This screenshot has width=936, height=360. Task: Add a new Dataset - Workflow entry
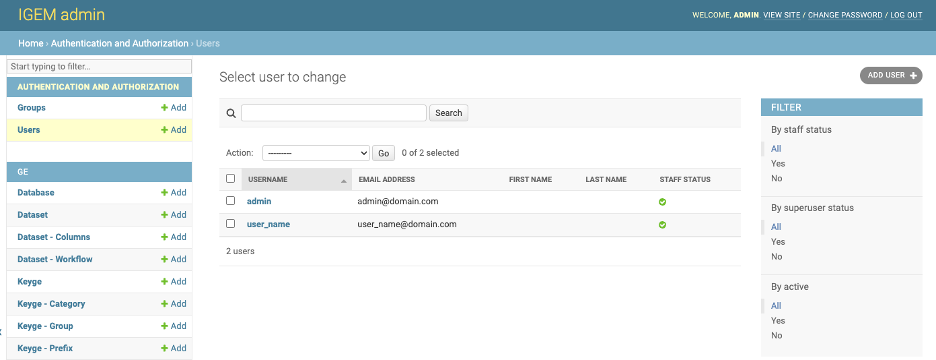pos(174,259)
